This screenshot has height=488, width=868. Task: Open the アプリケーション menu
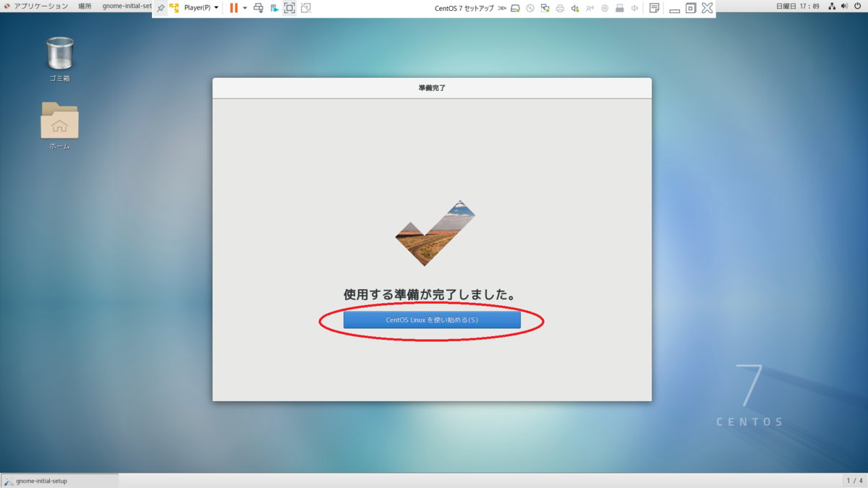(36, 6)
